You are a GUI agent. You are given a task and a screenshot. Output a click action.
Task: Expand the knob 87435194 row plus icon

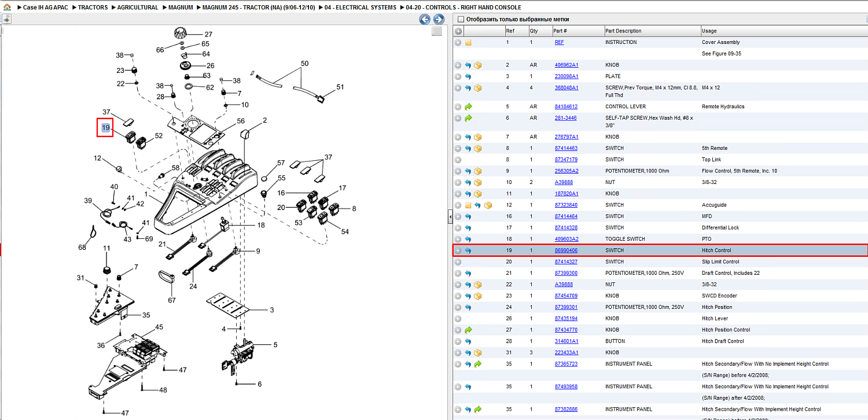458,318
